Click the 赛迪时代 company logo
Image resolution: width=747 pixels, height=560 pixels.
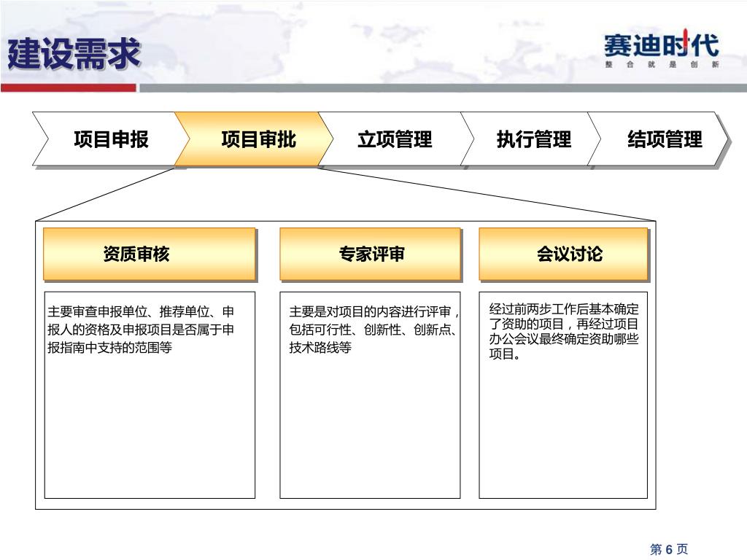coord(662,46)
